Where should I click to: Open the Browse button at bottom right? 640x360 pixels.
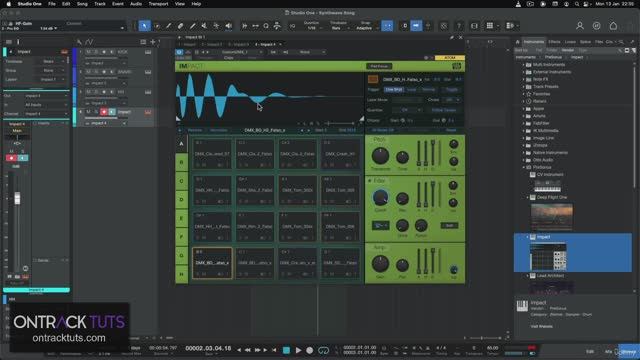[629, 351]
